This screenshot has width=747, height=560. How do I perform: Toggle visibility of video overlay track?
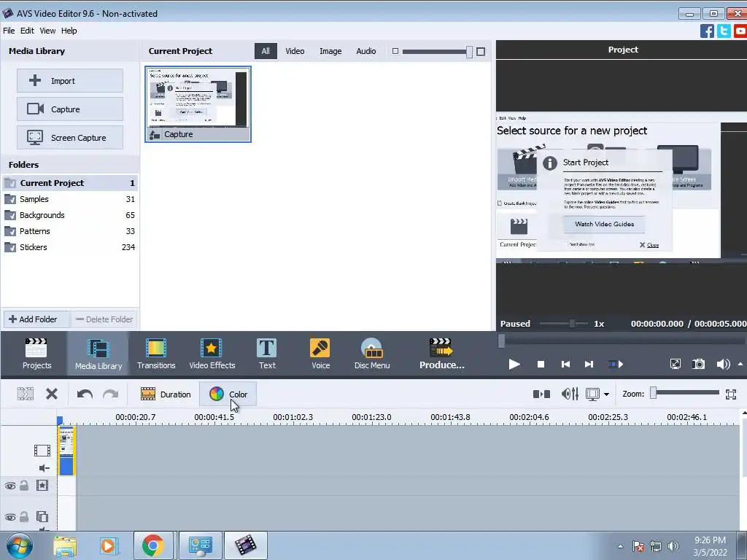tap(10, 517)
